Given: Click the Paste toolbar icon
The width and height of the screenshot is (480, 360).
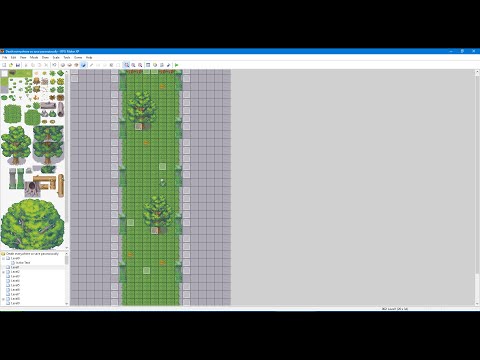Looking at the screenshot, I should pyautogui.click(x=40, y=65).
